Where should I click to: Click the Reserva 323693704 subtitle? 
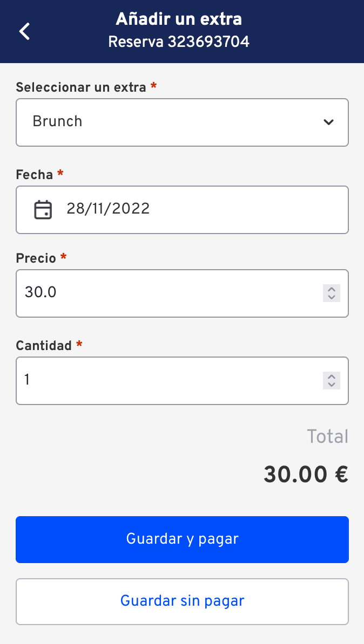point(179,42)
